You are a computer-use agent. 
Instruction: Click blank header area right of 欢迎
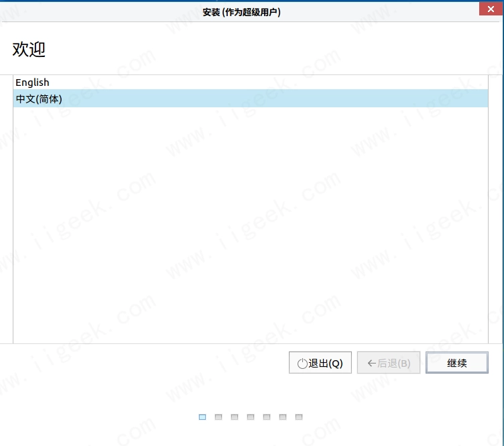point(268,49)
